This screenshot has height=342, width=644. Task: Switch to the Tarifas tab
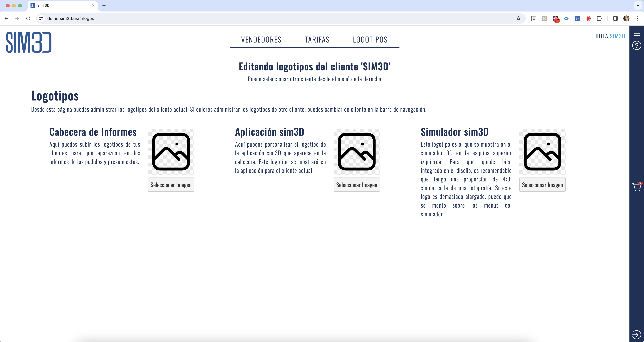317,40
